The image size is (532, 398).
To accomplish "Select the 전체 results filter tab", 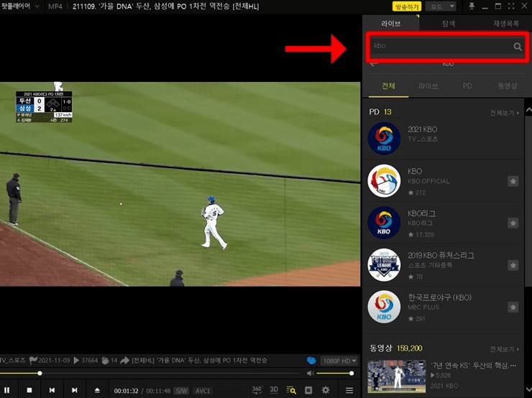I will [388, 86].
